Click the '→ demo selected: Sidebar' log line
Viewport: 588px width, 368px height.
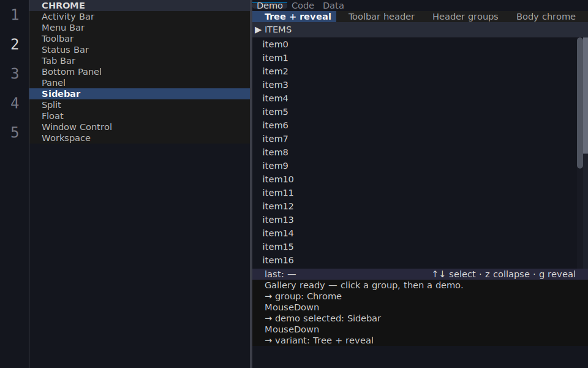(323, 318)
